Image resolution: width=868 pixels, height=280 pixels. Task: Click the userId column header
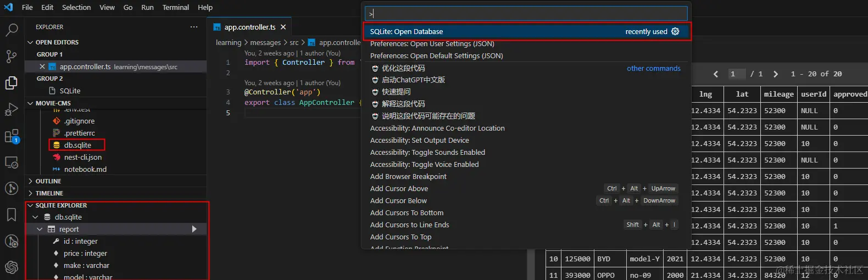(814, 94)
